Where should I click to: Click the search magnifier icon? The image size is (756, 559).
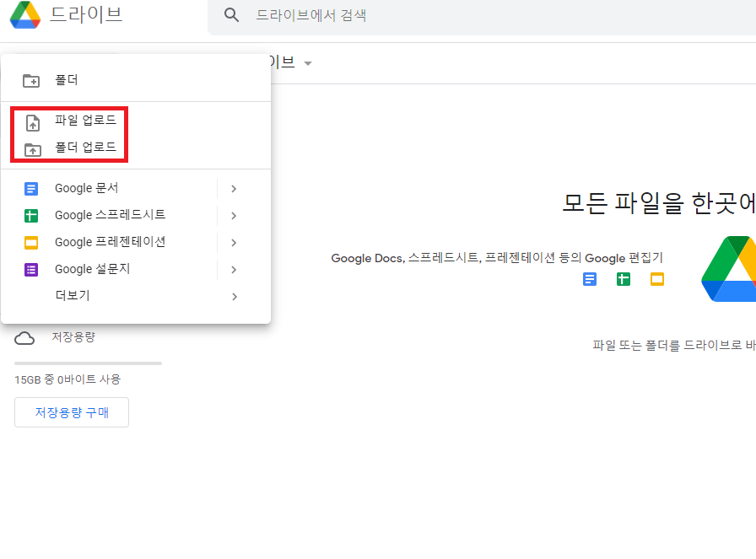point(231,15)
